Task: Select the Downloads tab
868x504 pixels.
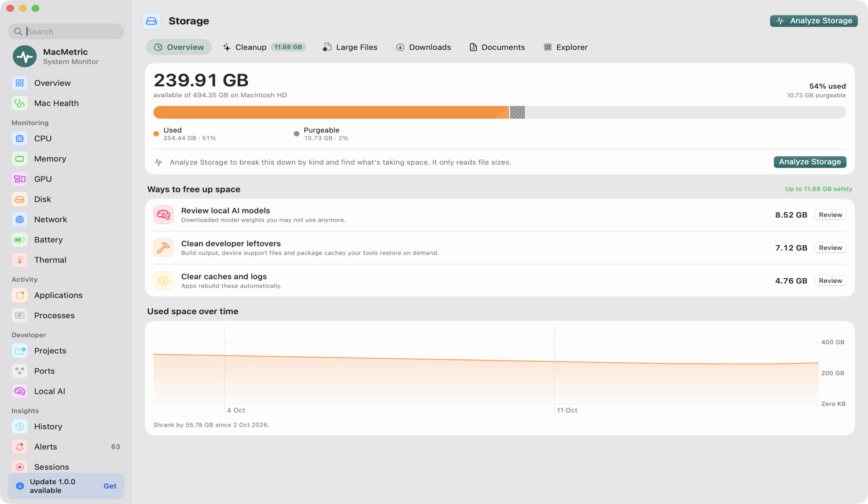Action: click(424, 47)
